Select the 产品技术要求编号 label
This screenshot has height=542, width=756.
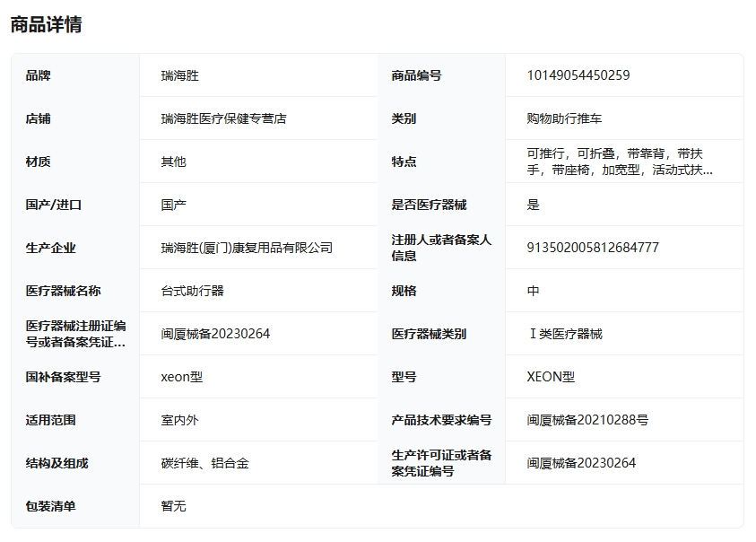[441, 420]
